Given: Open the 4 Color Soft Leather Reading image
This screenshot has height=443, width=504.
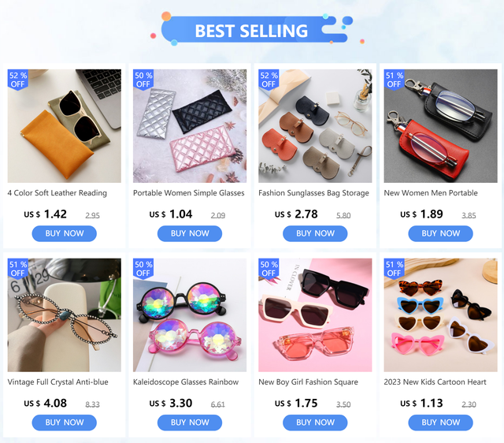Looking at the screenshot, I should [65, 126].
